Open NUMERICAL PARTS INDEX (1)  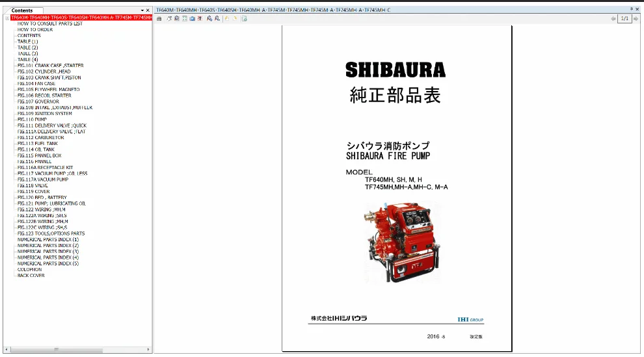[48, 240]
